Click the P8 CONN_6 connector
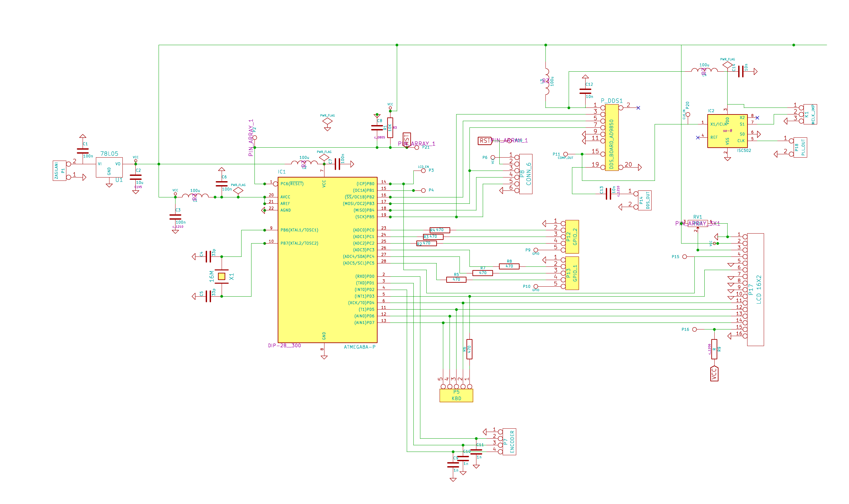 pos(526,174)
